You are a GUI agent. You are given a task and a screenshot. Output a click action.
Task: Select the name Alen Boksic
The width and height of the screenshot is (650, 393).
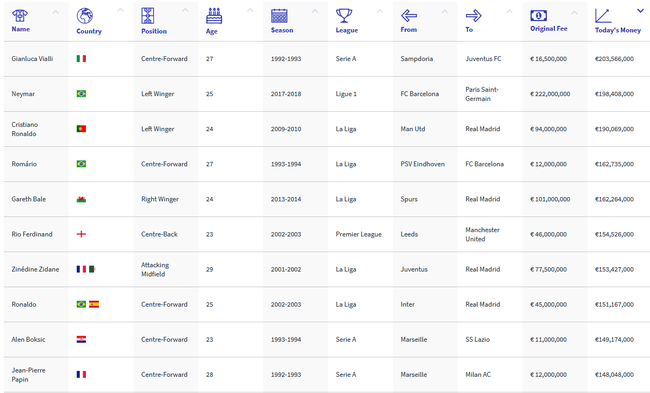(29, 340)
